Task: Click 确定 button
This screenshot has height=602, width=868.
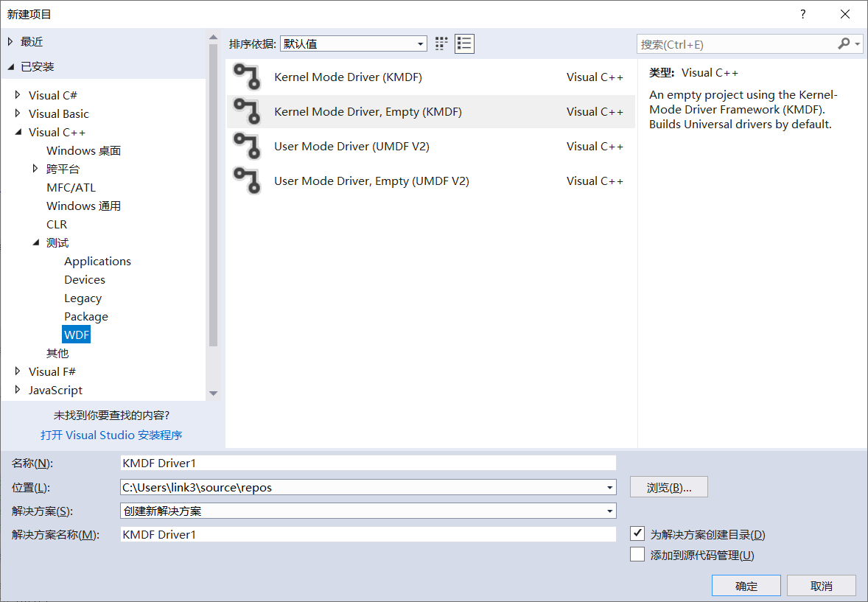Action: [x=746, y=585]
